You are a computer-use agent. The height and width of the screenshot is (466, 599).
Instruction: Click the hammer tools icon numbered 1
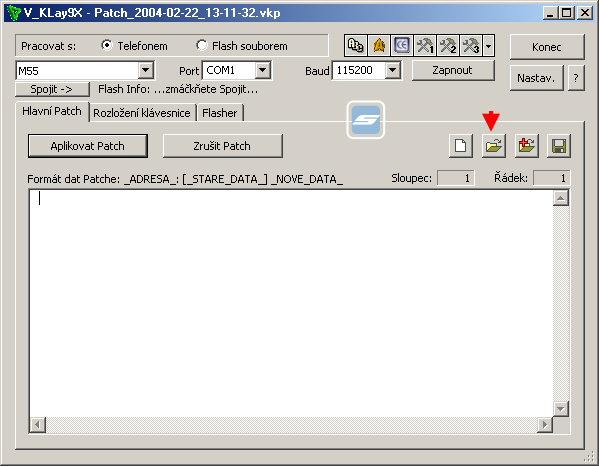[425, 46]
